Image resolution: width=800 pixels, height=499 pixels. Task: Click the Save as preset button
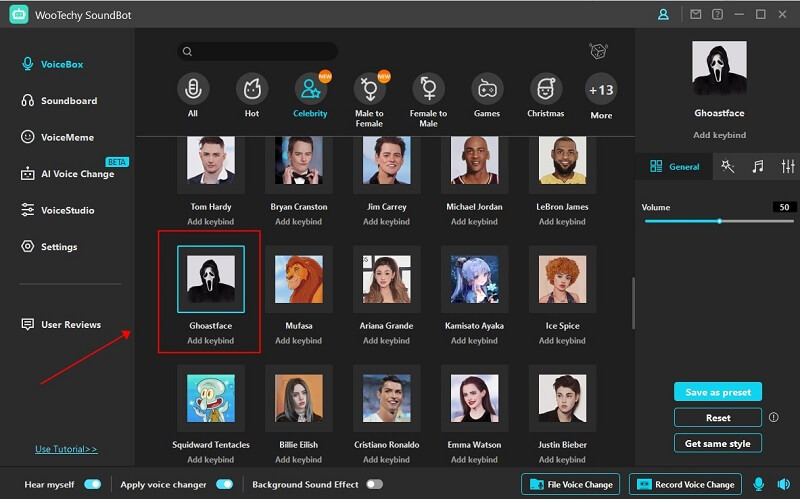pyautogui.click(x=718, y=392)
